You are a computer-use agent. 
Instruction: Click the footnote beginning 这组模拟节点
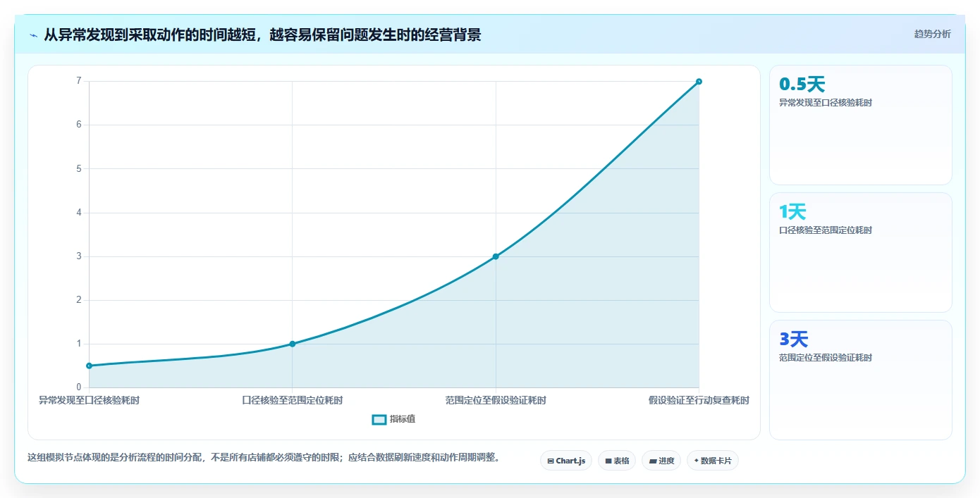point(266,457)
